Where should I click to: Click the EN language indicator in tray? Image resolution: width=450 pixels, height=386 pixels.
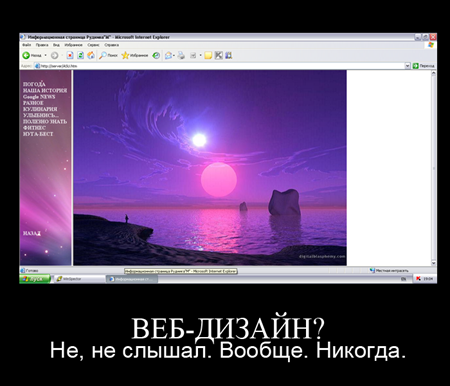(404, 279)
